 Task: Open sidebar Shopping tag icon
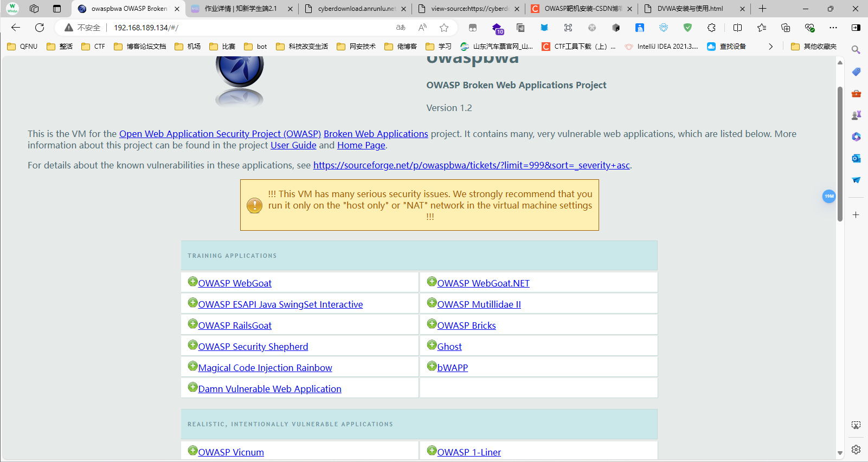[x=856, y=72]
